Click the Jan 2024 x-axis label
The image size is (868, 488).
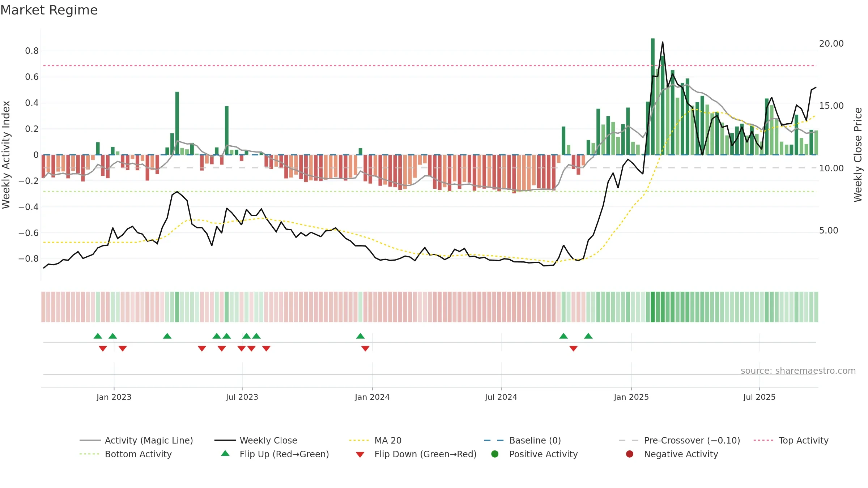372,397
